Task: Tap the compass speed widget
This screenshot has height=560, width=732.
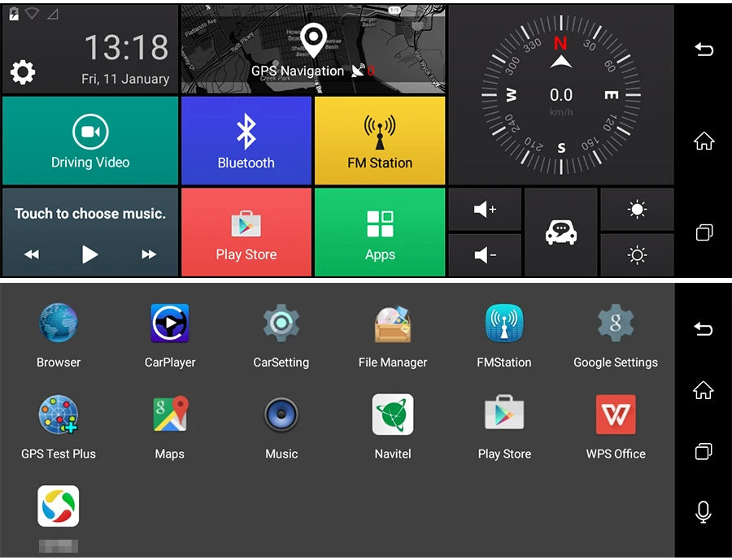Action: (x=561, y=95)
